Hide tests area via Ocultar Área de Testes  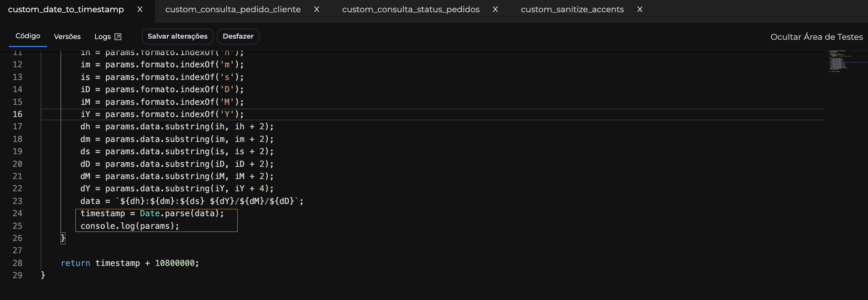point(816,37)
